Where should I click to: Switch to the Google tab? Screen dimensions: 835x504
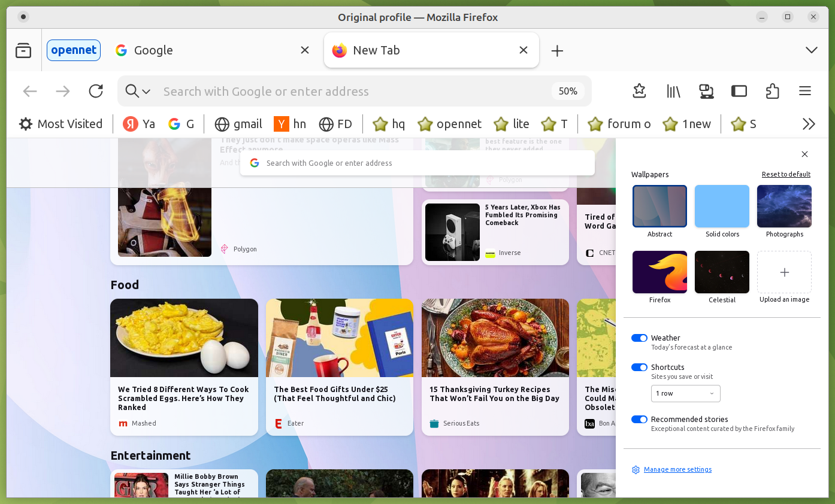(x=213, y=50)
